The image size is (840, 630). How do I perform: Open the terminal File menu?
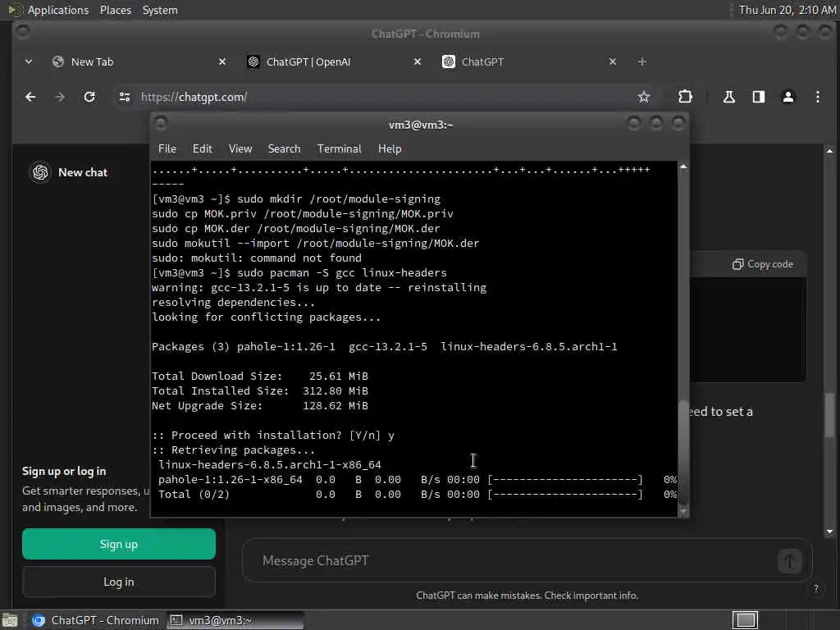(167, 149)
